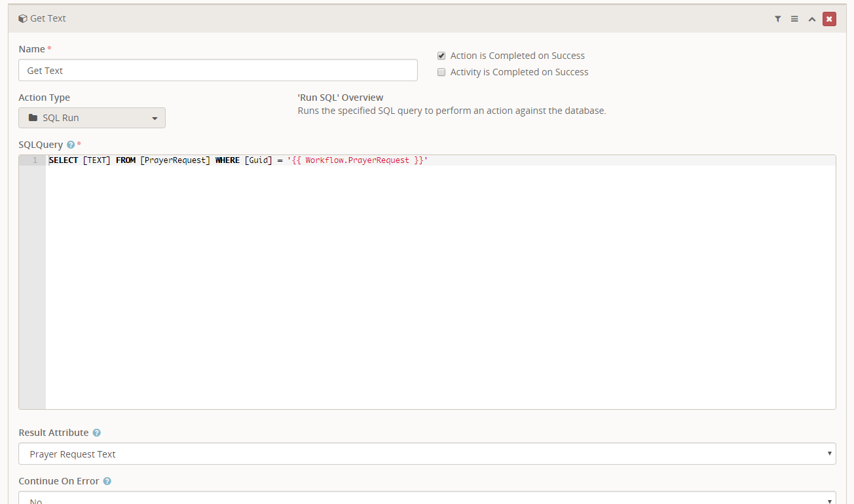The width and height of the screenshot is (854, 504).
Task: Click the folder icon in the SQL Run button
Action: [33, 118]
